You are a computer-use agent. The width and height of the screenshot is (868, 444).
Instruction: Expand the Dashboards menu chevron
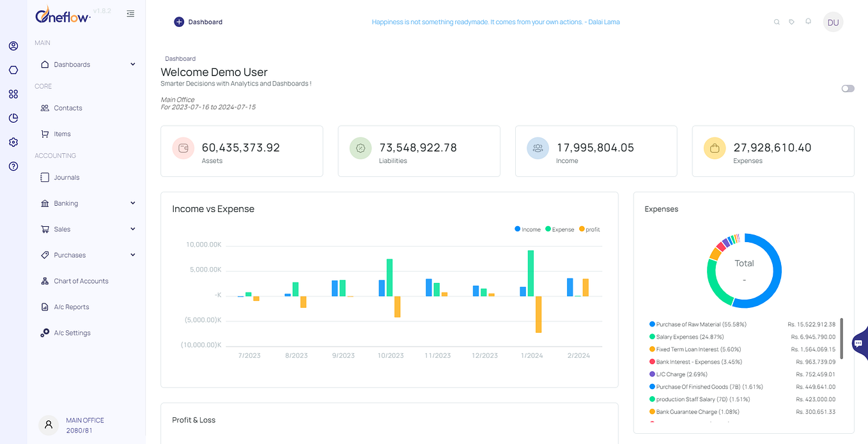click(x=133, y=65)
